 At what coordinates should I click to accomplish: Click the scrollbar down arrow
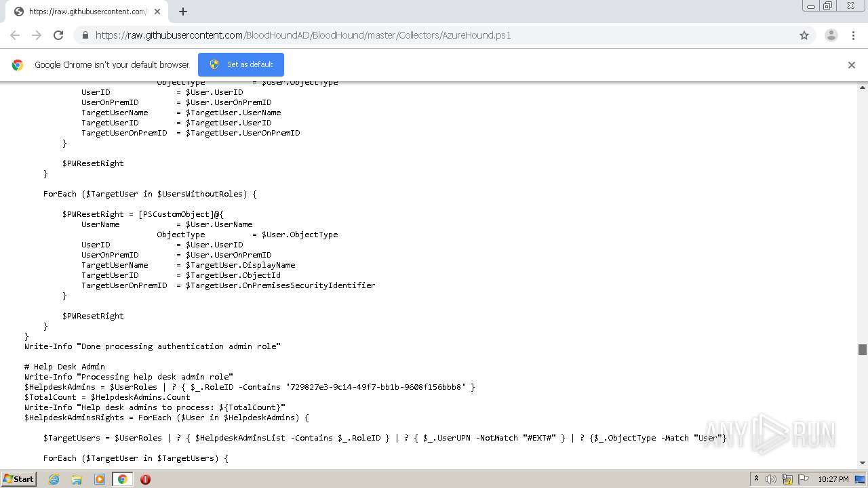[x=863, y=464]
